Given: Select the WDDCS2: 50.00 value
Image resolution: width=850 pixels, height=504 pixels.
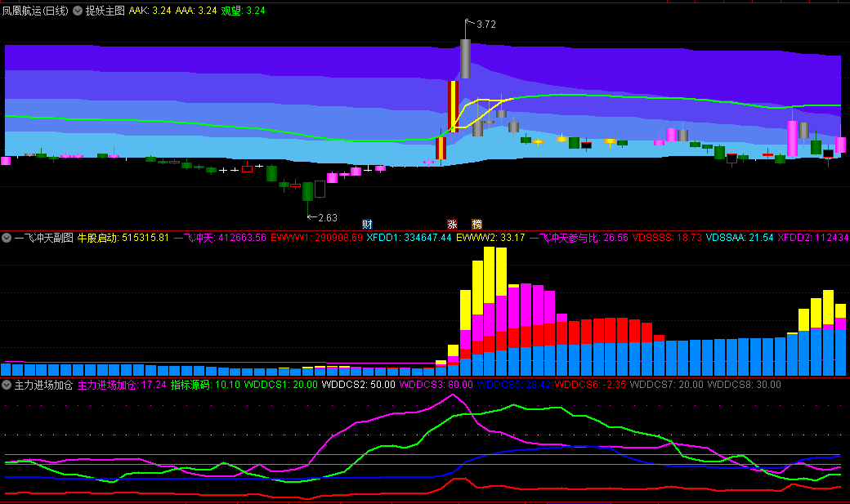Looking at the screenshot, I should [x=358, y=385].
